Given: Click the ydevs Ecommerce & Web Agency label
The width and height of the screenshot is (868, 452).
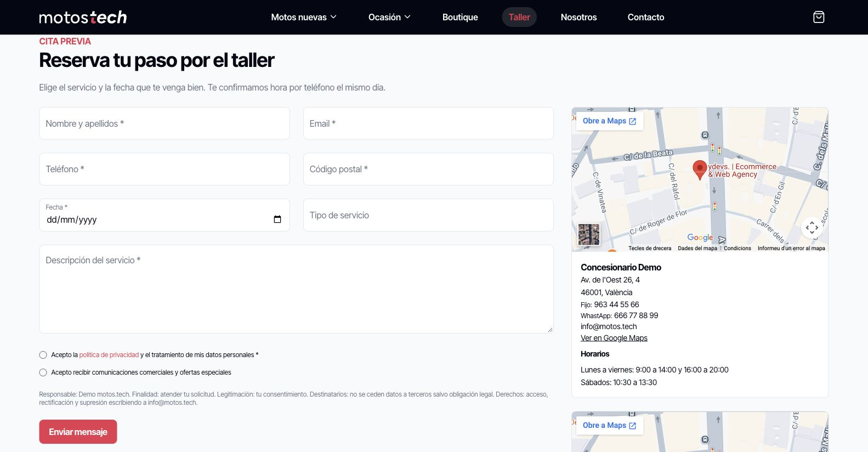Looking at the screenshot, I should coord(742,170).
